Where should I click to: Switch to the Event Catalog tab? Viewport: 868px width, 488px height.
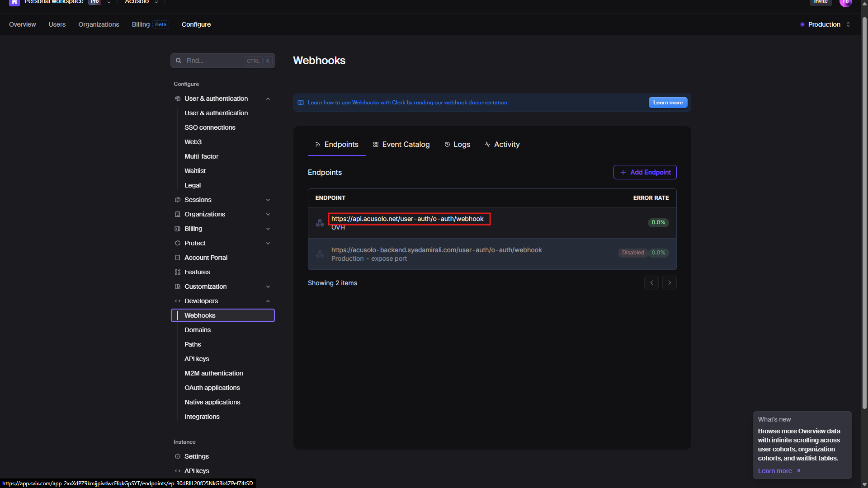click(401, 145)
